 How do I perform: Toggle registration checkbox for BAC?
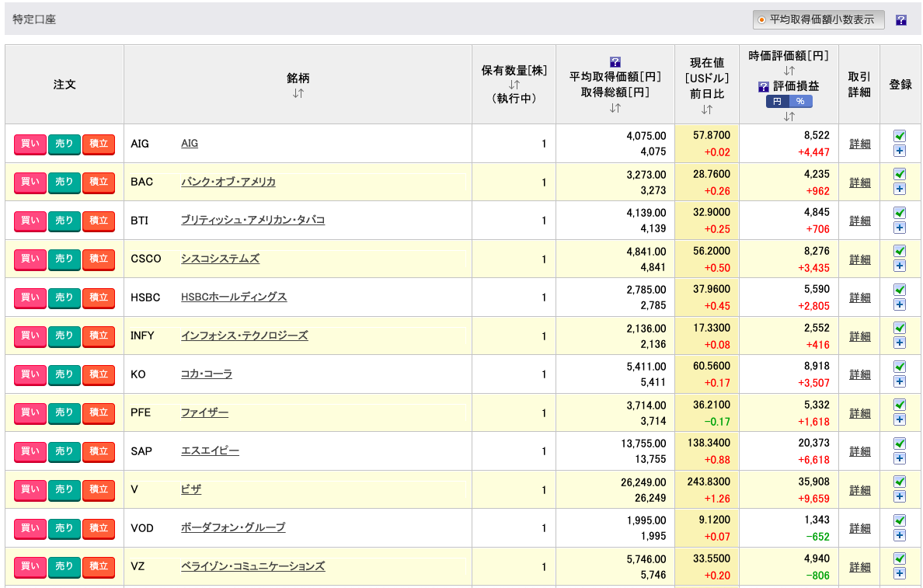pos(900,174)
